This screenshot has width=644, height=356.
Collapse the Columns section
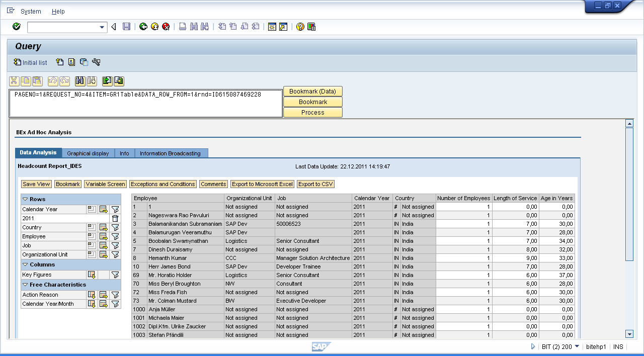click(25, 264)
